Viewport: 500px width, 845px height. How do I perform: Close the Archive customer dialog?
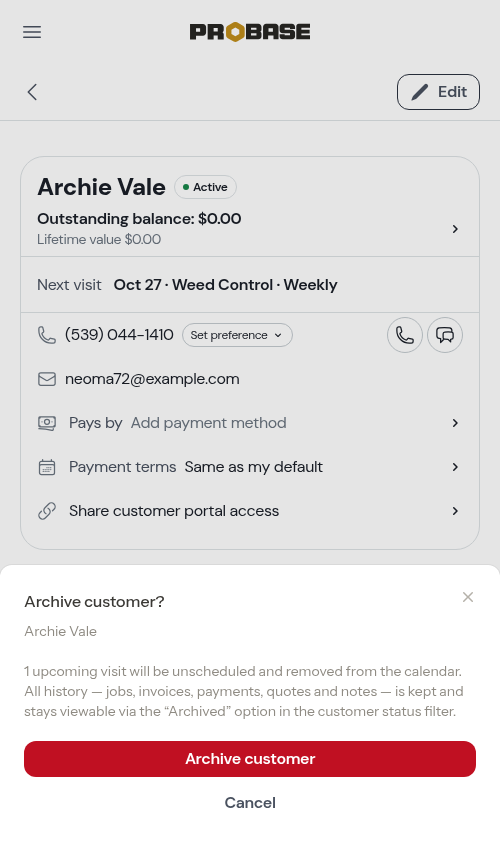(x=468, y=597)
